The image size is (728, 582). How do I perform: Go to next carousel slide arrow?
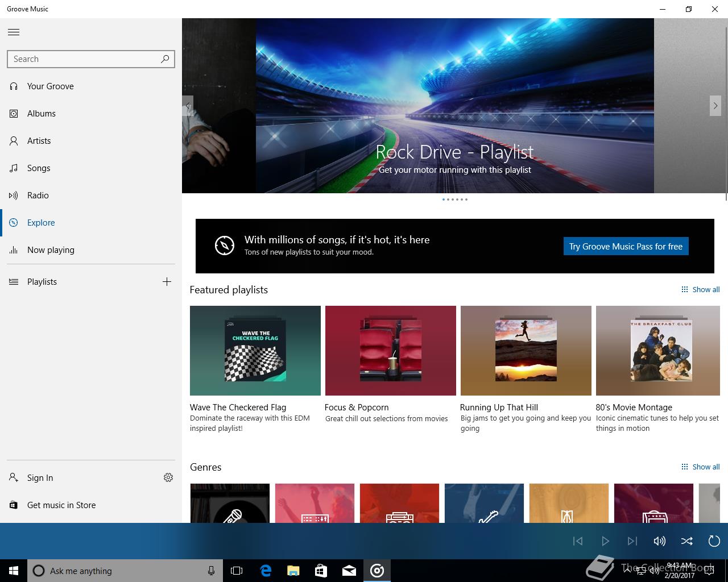(x=715, y=106)
